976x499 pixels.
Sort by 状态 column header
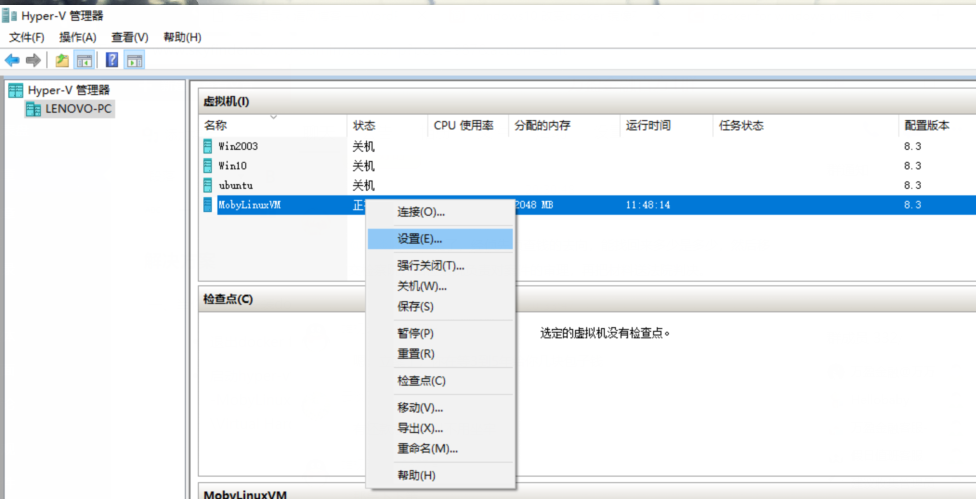click(387, 126)
